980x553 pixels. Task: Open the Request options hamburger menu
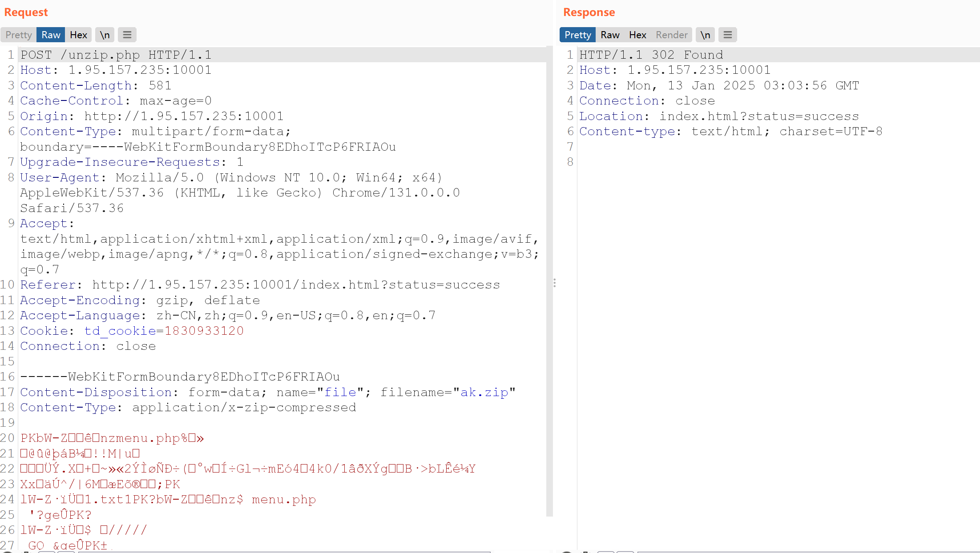coord(127,35)
